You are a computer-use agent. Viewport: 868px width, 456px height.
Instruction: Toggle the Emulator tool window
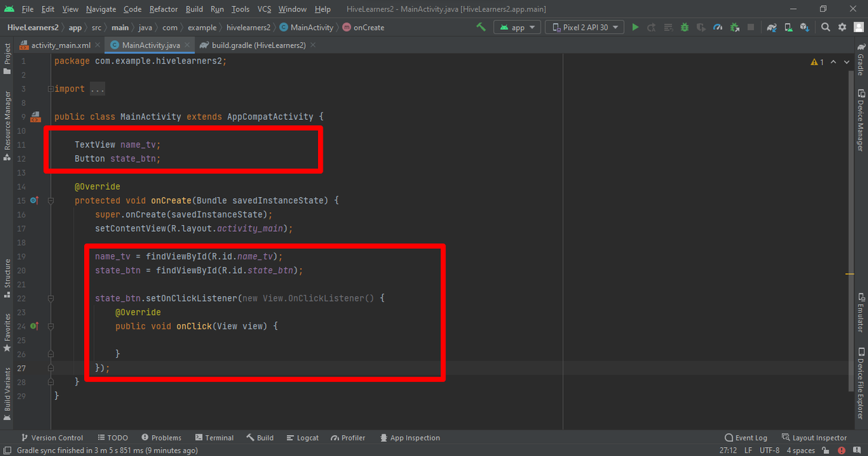click(861, 312)
